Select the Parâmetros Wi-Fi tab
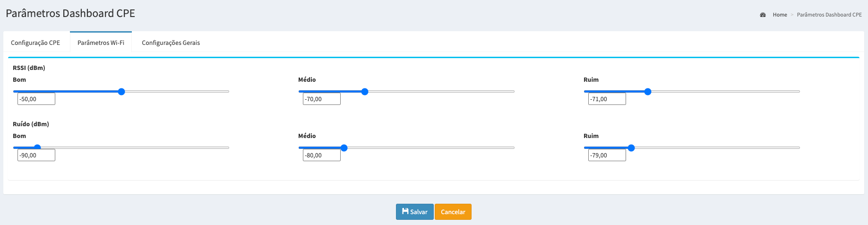 point(101,43)
